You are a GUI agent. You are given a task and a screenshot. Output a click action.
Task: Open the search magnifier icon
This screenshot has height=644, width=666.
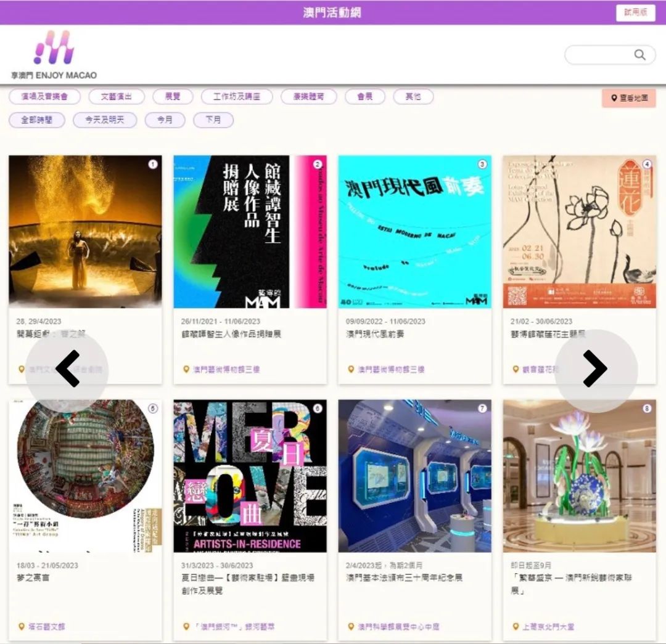tap(640, 54)
